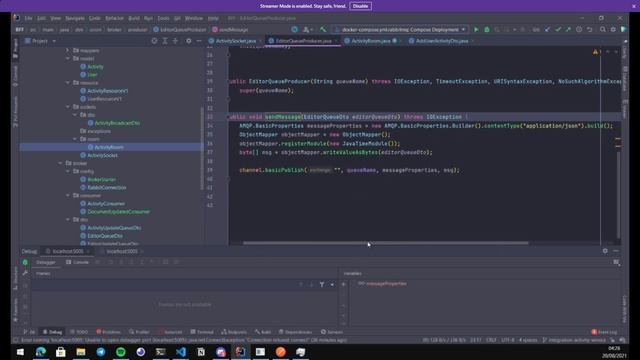This screenshot has width=640, height=360.
Task: Open File Explorer from taskbar
Action: 81,352
